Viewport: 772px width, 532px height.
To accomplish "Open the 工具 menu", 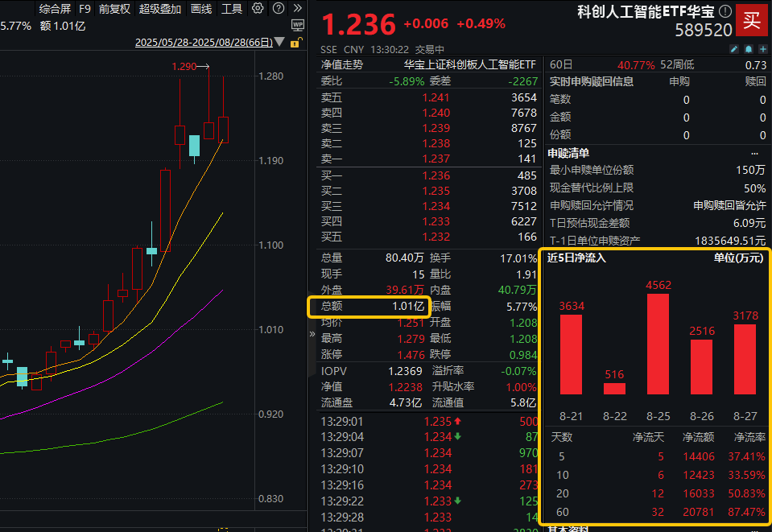I will click(x=232, y=9).
